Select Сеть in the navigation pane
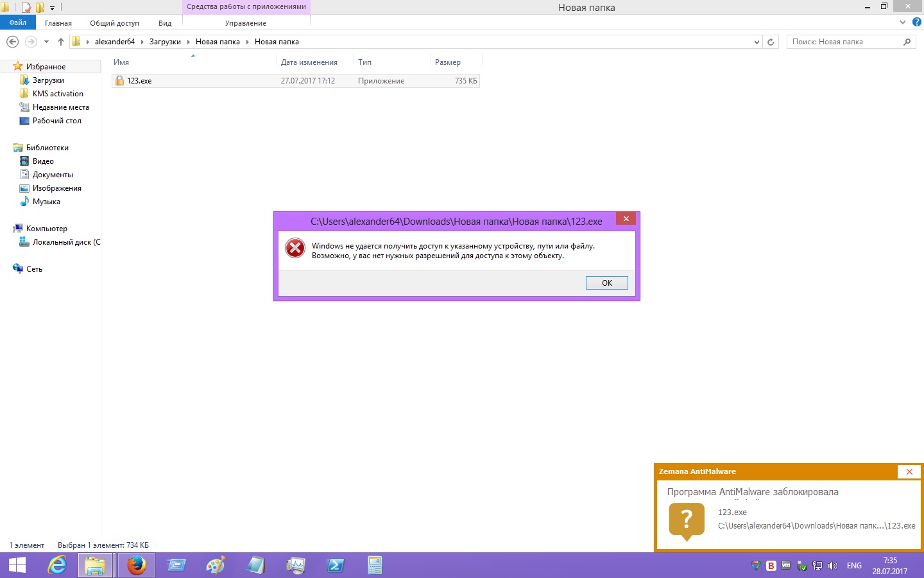The width and height of the screenshot is (924, 578). tap(34, 269)
